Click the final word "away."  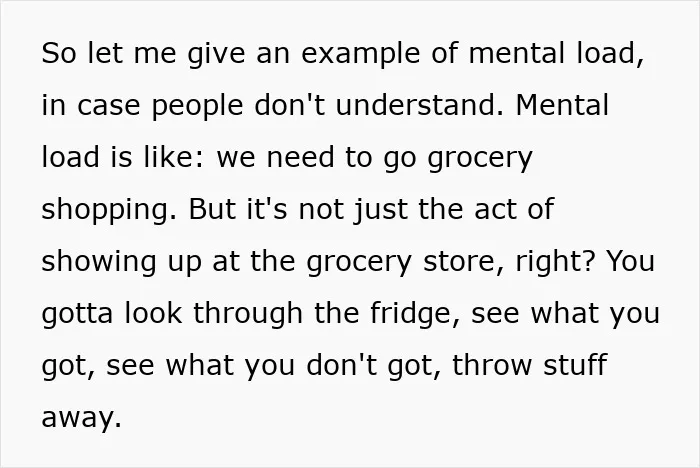tap(81, 419)
